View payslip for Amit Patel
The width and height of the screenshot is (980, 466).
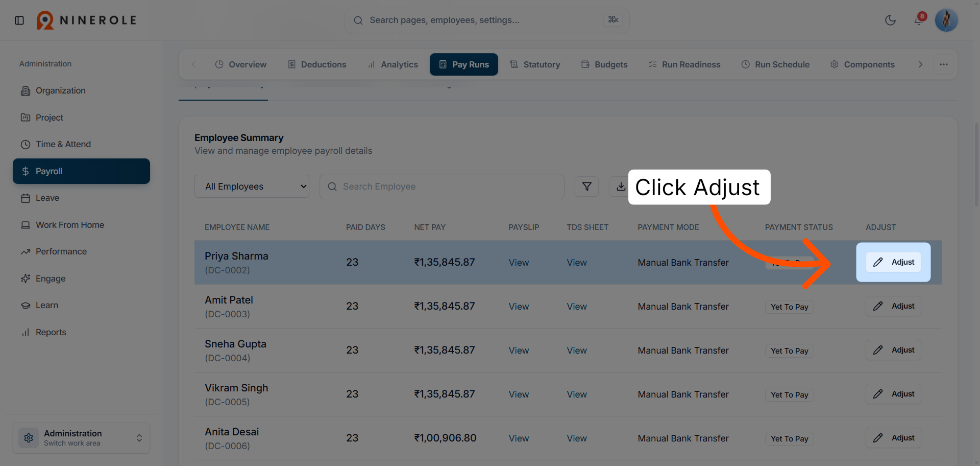(519, 307)
